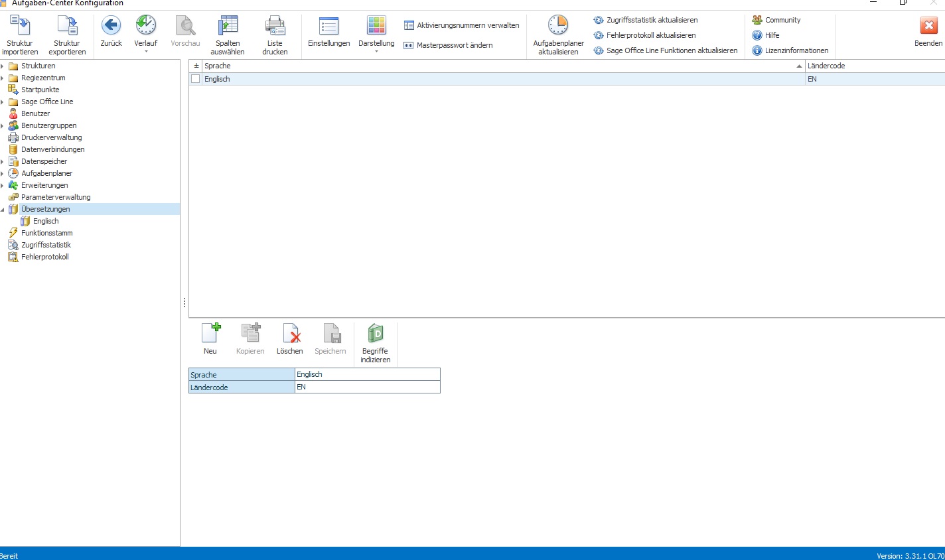Image resolution: width=945 pixels, height=560 pixels.
Task: Click the Aufgabenplaner aktualisieren clock icon
Action: pos(558,26)
